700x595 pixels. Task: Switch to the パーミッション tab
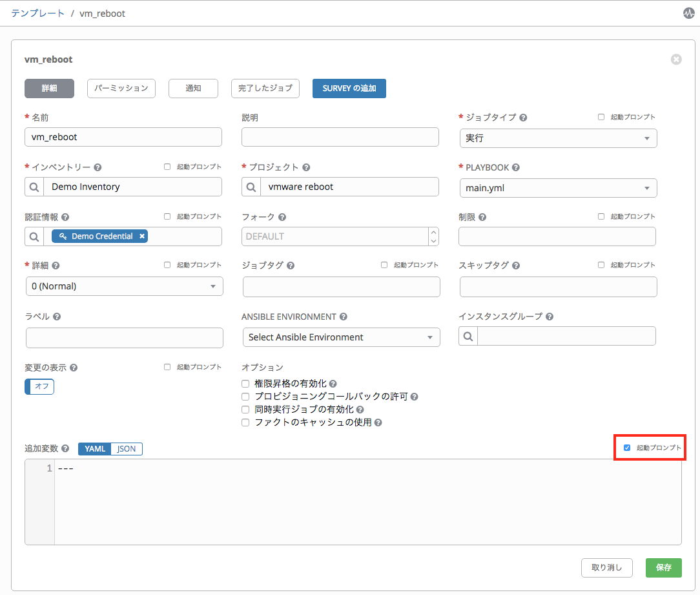(x=121, y=89)
